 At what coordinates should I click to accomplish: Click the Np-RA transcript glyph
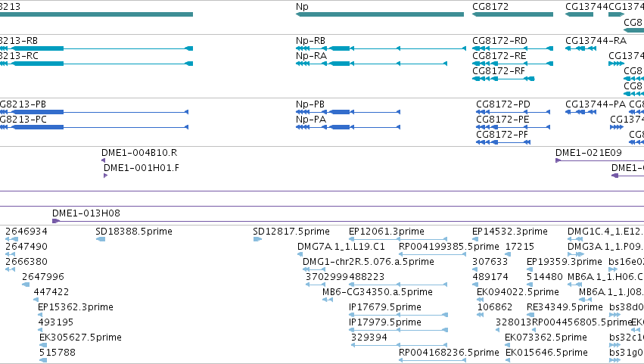[372, 64]
